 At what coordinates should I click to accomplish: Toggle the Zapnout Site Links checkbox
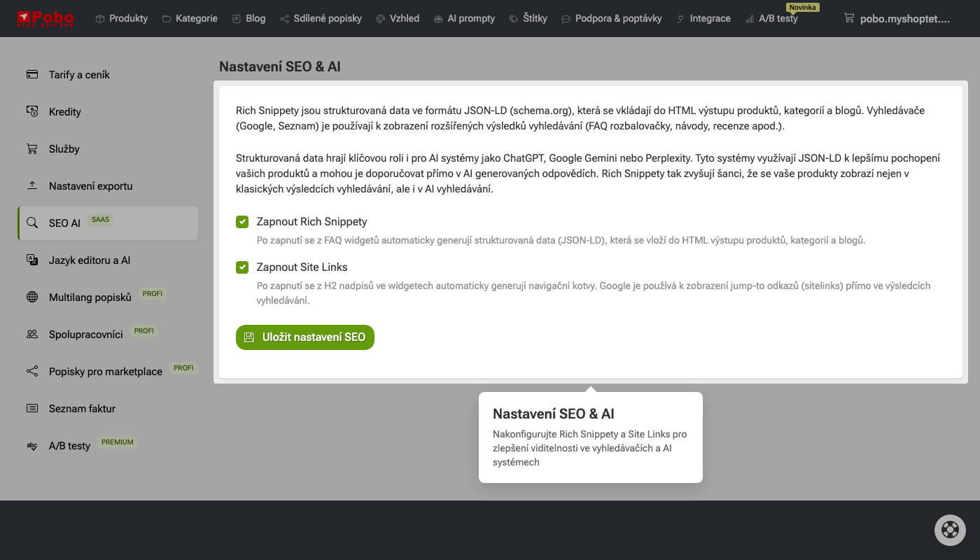click(242, 267)
